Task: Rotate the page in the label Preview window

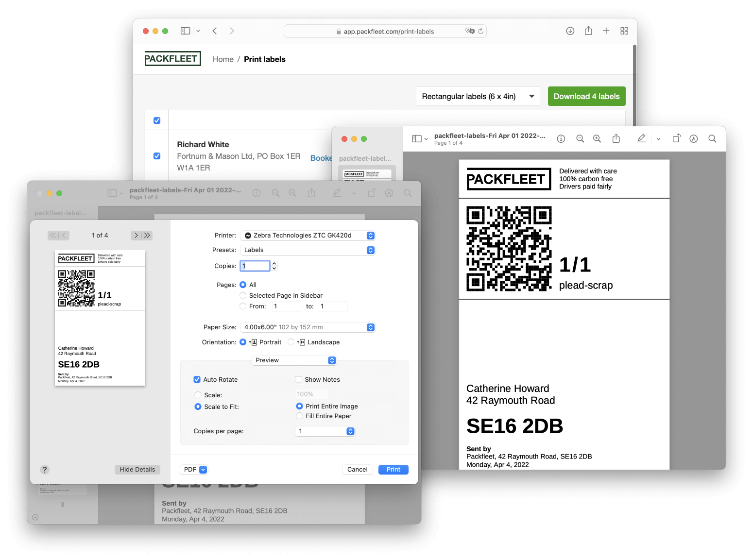Action: point(676,138)
